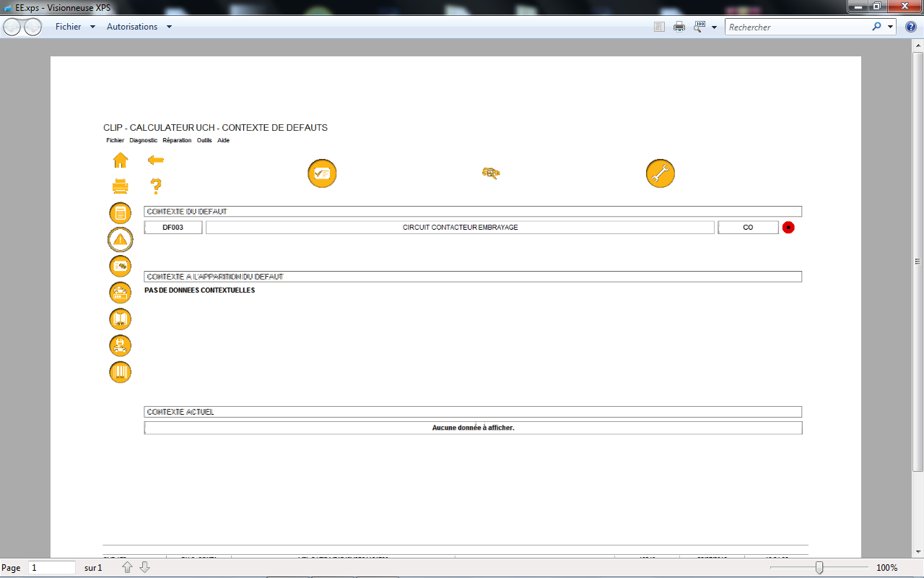Open the Autorisations dropdown arrow
This screenshot has height=578, width=924.
click(x=169, y=27)
